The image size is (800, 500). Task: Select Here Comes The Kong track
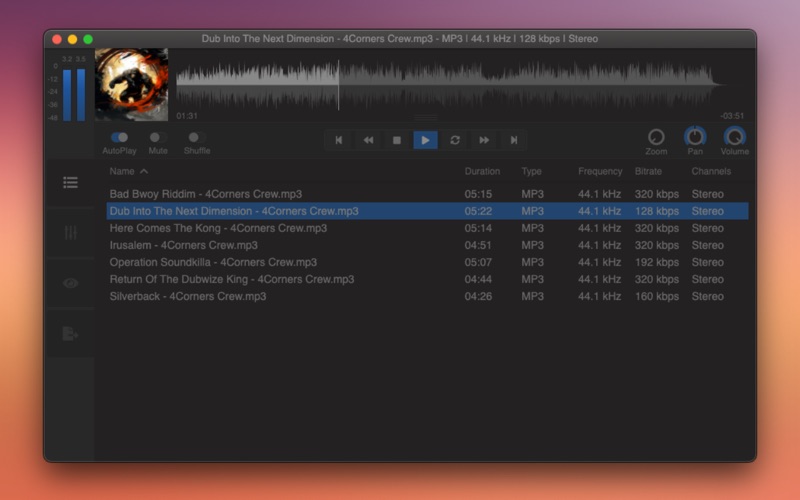(427, 228)
